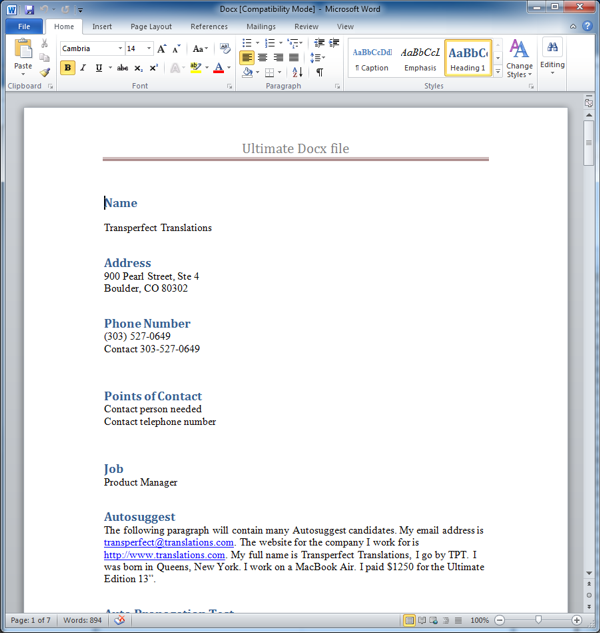This screenshot has height=633, width=600.
Task: Toggle Print Layout view button
Action: point(409,620)
